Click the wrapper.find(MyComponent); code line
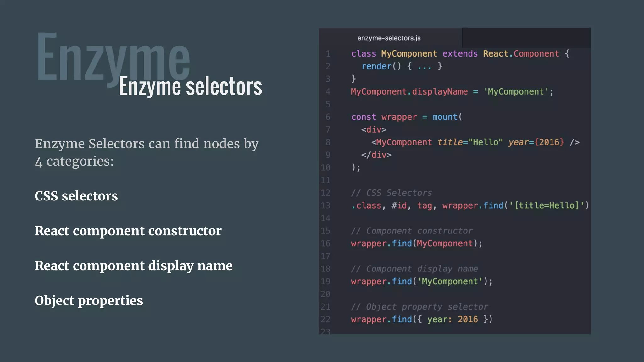This screenshot has height=362, width=644. [416, 244]
